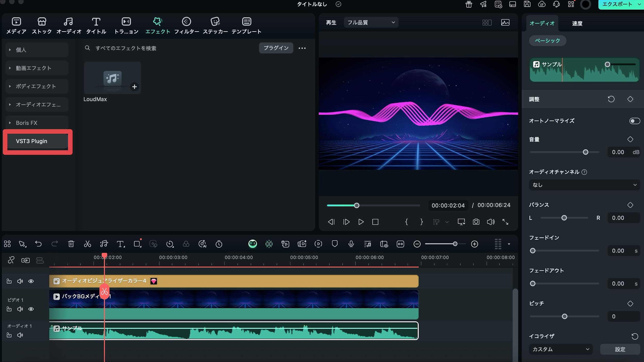Image resolution: width=644 pixels, height=362 pixels.
Task: Click the equalizer 設定 button
Action: point(620,349)
